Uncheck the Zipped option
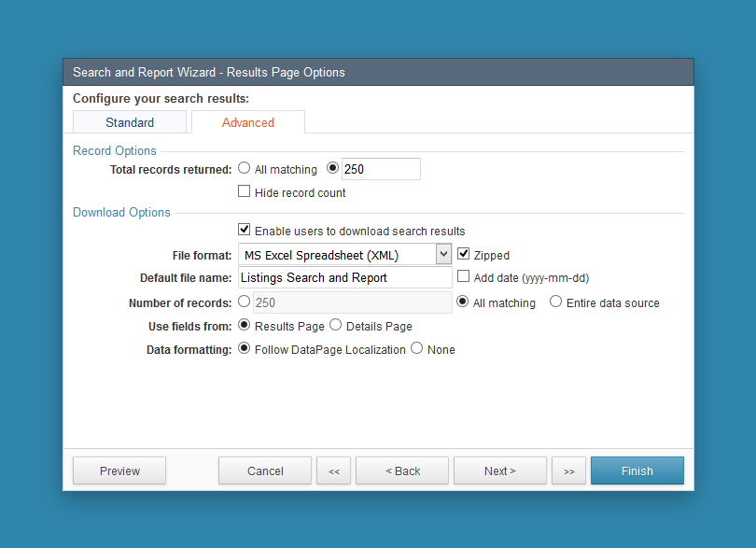This screenshot has width=756, height=548. pyautogui.click(x=463, y=253)
